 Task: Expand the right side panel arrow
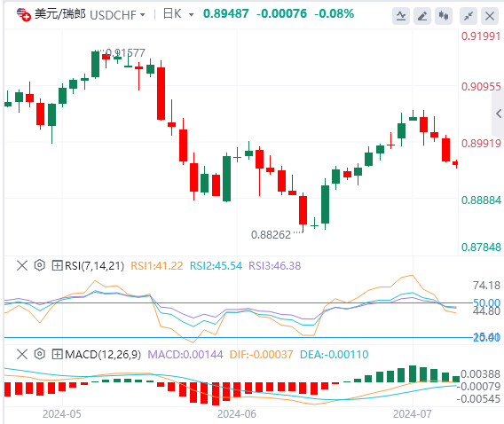pos(498,114)
